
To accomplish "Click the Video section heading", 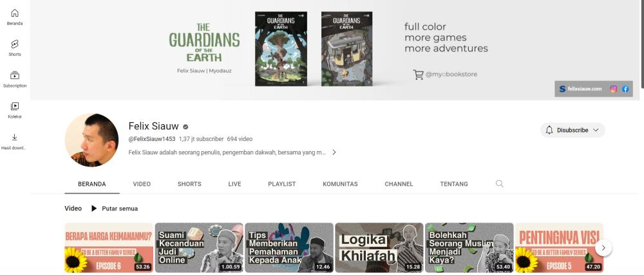I will (73, 208).
